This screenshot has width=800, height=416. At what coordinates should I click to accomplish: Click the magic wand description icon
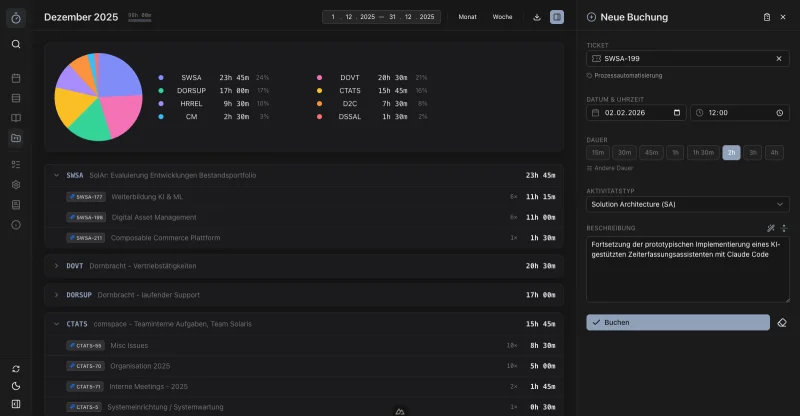(x=770, y=228)
